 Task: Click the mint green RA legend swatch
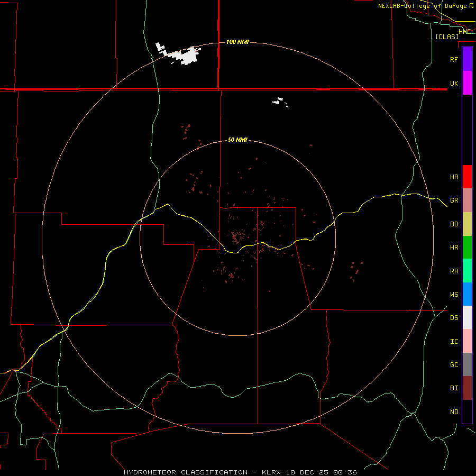pyautogui.click(x=467, y=271)
